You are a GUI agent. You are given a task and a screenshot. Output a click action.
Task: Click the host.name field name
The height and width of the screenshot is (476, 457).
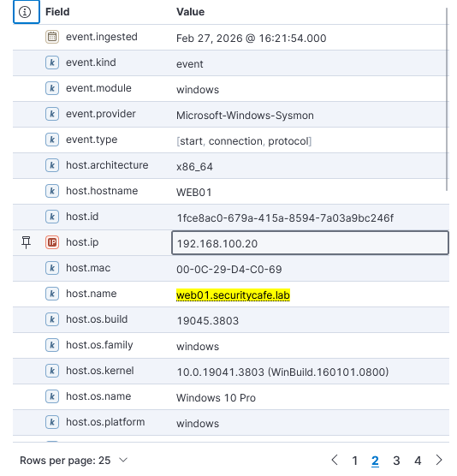pyautogui.click(x=92, y=294)
